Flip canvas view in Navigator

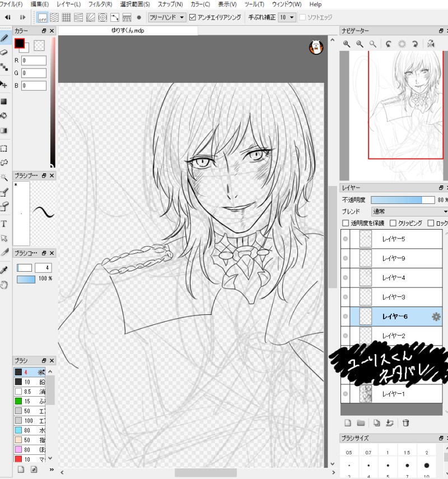pos(431,44)
